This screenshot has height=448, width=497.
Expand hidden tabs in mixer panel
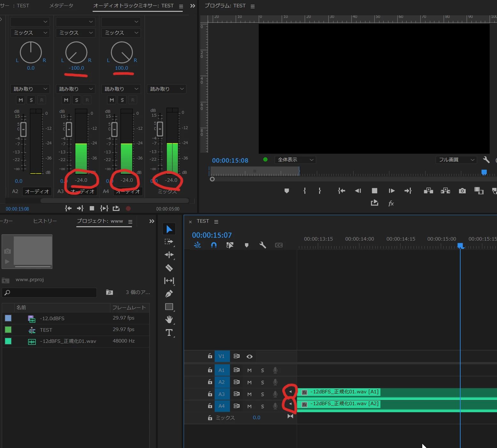pos(193,6)
